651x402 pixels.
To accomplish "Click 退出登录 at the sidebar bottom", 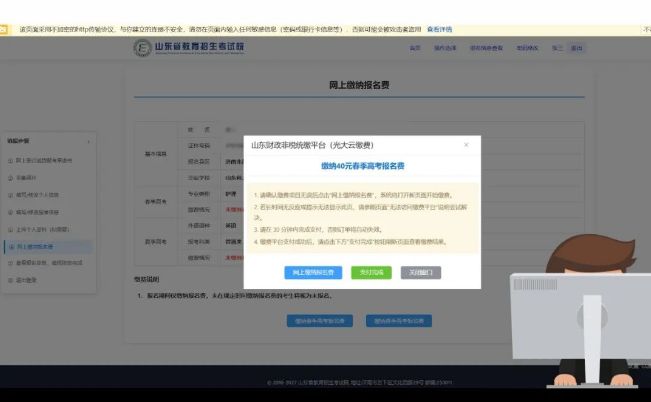I will tap(22, 280).
